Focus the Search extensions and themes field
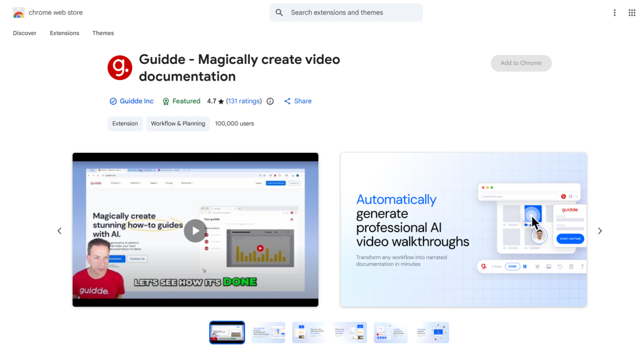644x351 pixels. (x=346, y=13)
